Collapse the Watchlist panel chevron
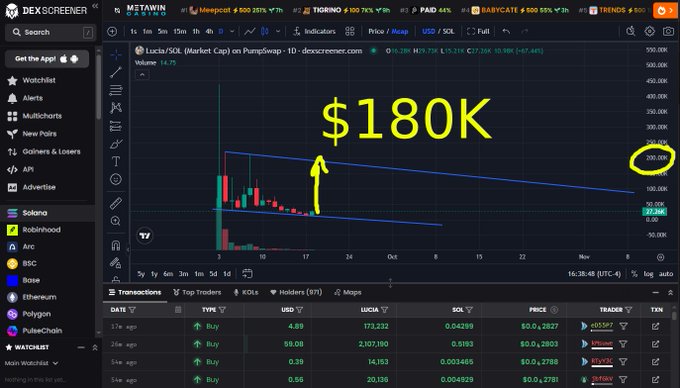The width and height of the screenshot is (680, 388). coord(95,348)
